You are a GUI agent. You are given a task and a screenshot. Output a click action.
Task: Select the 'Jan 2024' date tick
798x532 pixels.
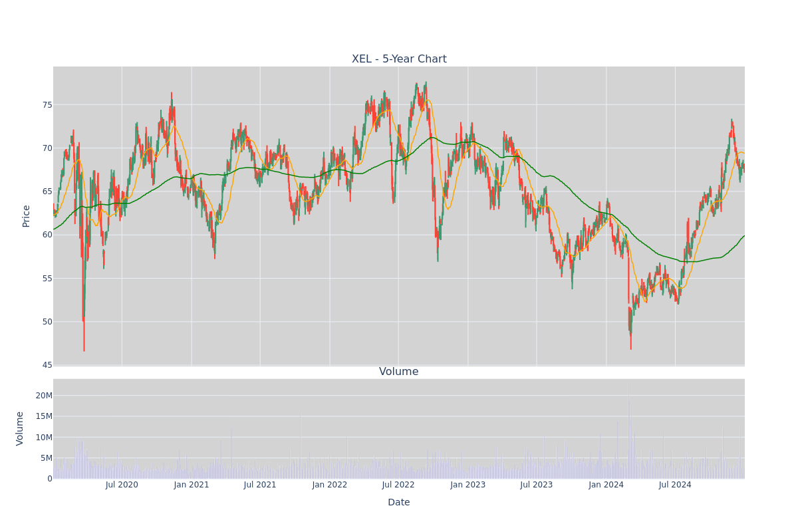tap(606, 485)
